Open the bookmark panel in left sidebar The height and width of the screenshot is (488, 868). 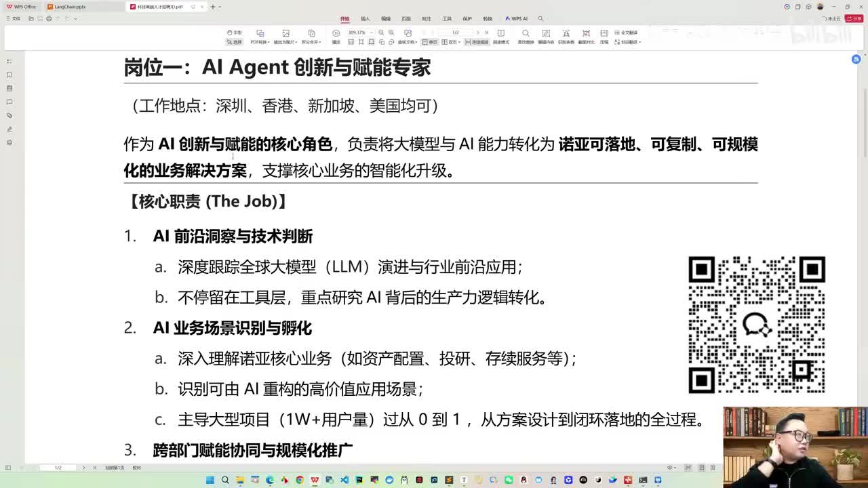click(9, 75)
